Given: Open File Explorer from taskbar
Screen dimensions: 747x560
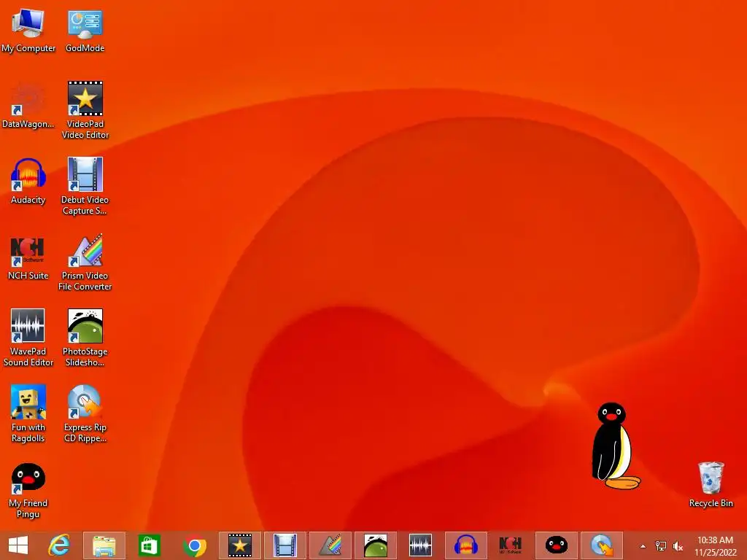Looking at the screenshot, I should [104, 545].
